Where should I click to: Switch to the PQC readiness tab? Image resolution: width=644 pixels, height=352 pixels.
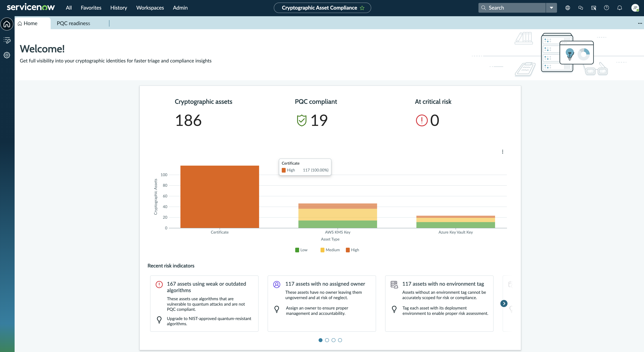coord(74,23)
